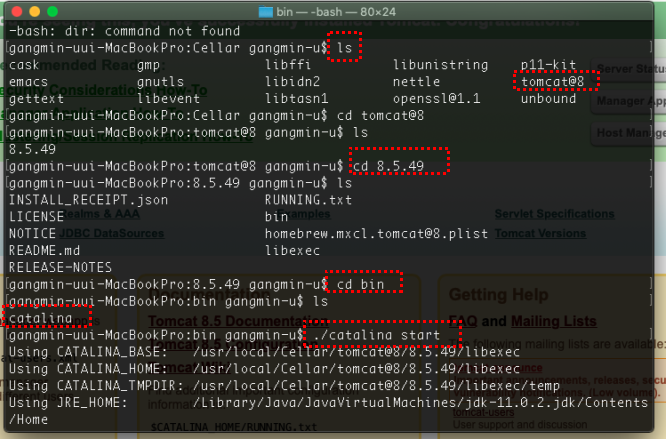Screen dimensions: 666x439
Task: Close the Terminal window with red button
Action: point(17,11)
